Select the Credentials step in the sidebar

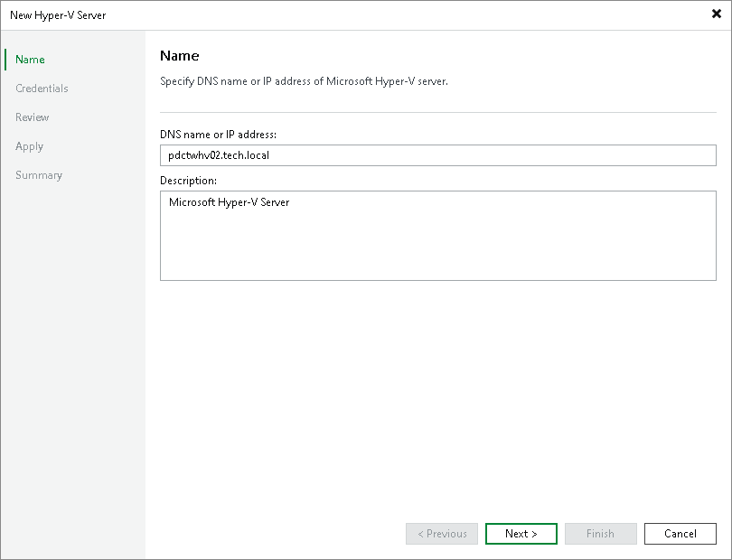point(42,88)
